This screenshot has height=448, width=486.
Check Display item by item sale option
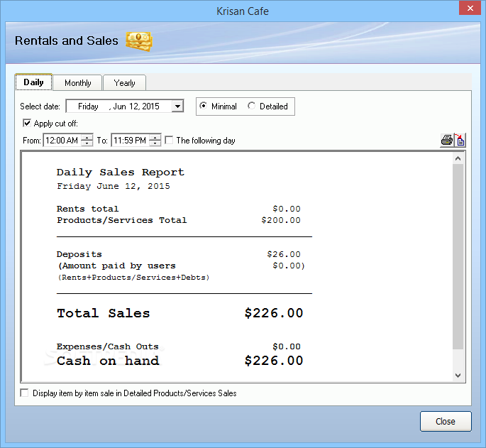pyautogui.click(x=24, y=393)
